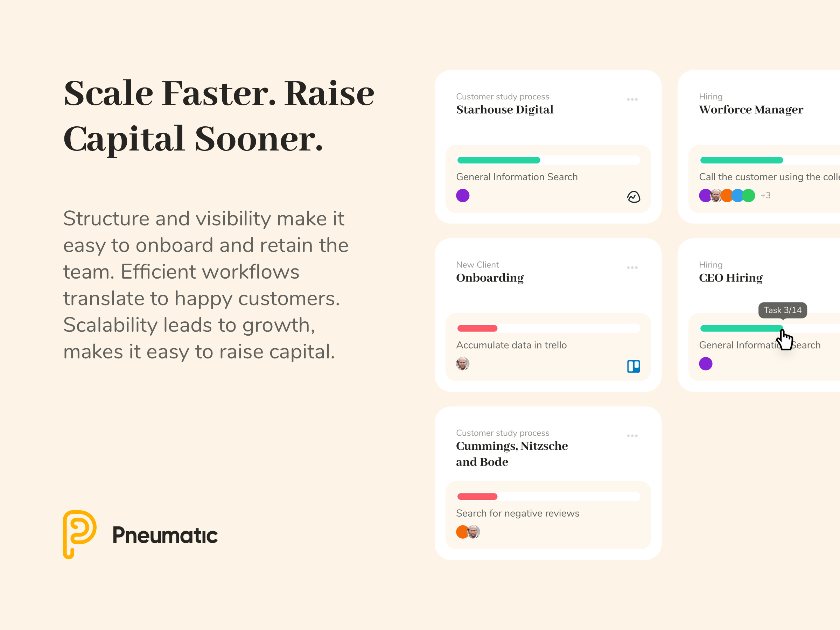Click the 'Accumulate data in trello' task
Viewport: 840px width, 630px height.
[511, 345]
